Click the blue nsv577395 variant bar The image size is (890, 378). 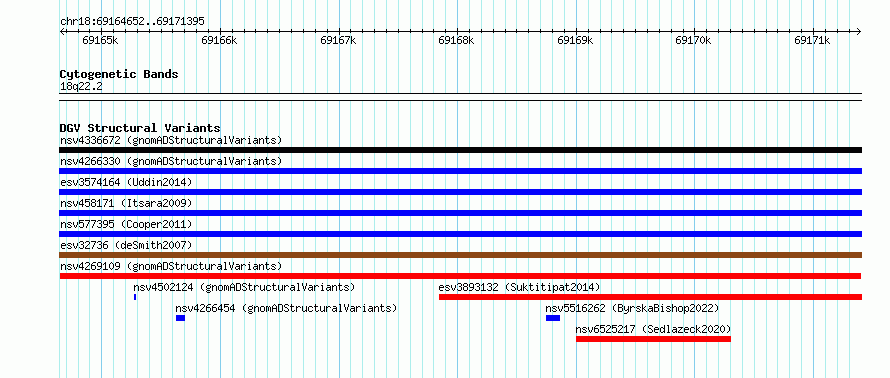460,234
